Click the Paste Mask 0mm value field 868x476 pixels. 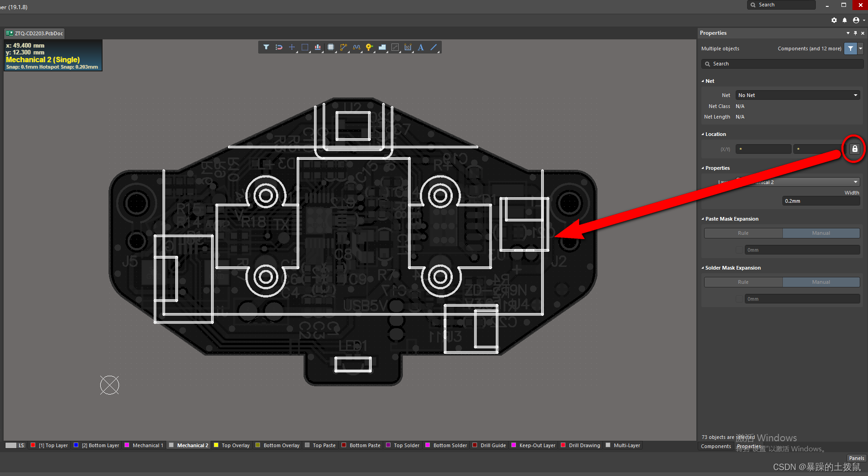pyautogui.click(x=802, y=250)
